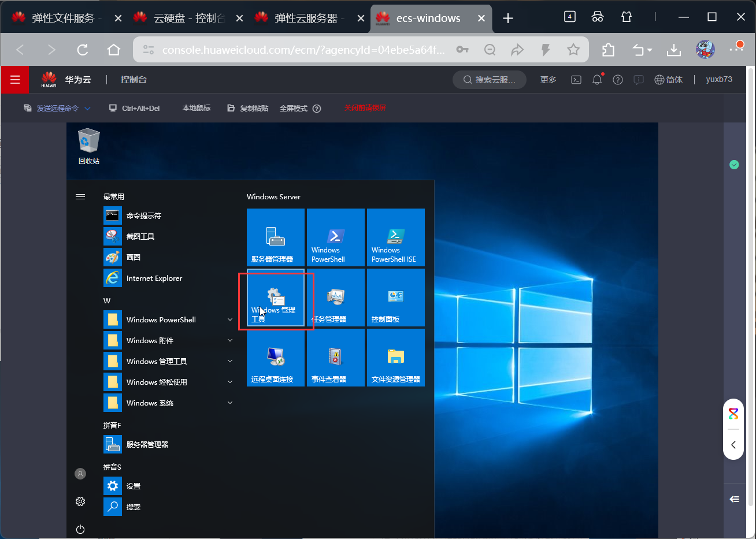Click the 本地鼠标 button
This screenshot has width=756, height=539.
(197, 108)
